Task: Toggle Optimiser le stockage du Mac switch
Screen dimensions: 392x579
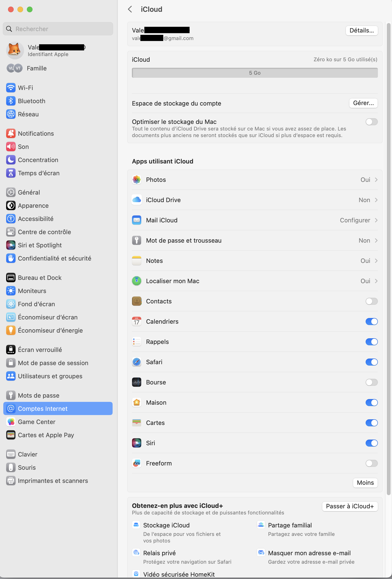Action: (x=372, y=122)
